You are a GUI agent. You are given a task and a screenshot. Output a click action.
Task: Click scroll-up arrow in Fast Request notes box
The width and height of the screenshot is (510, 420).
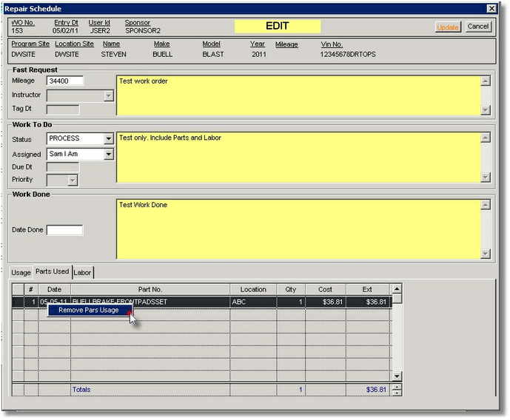[x=486, y=81]
